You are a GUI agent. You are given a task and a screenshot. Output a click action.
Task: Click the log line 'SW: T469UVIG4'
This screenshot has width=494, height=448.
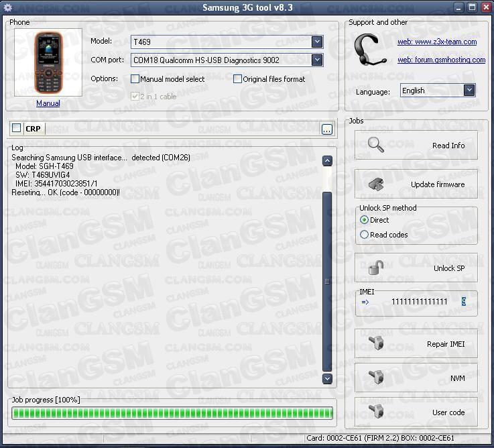click(42, 174)
